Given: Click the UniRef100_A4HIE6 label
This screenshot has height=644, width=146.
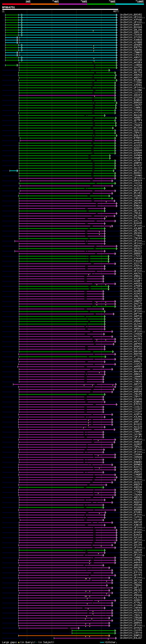Looking at the screenshot, I should 131,284.
